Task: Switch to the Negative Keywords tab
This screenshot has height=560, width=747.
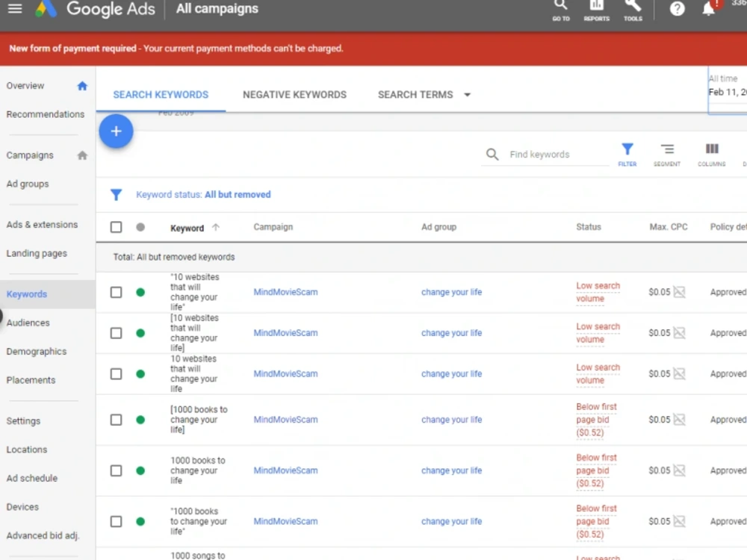Action: 294,95
